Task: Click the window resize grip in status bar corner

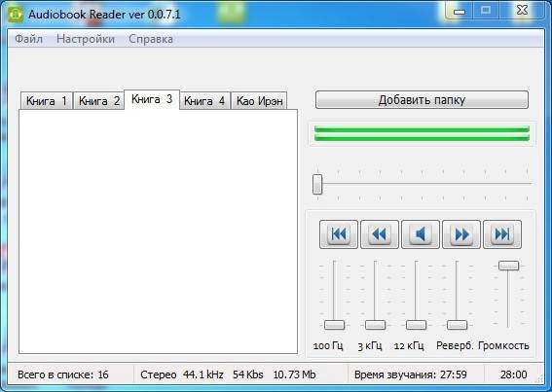Action: pyautogui.click(x=539, y=378)
